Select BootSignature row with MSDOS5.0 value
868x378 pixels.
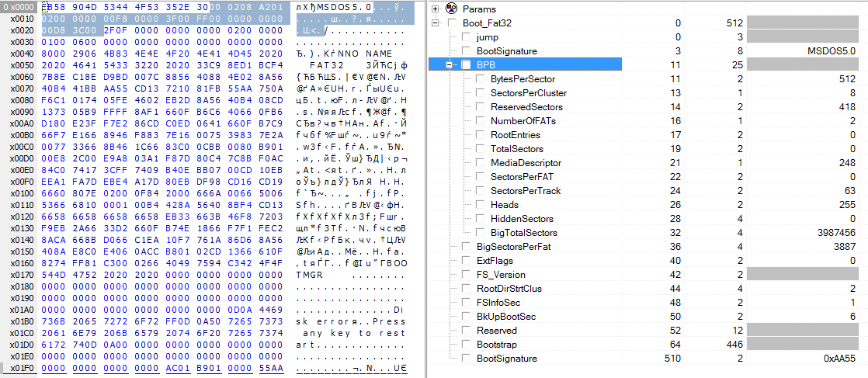point(506,51)
